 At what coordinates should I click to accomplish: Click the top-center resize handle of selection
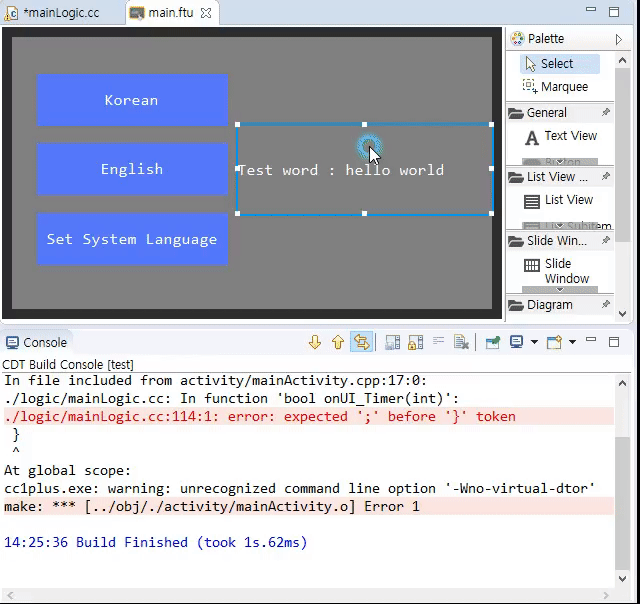364,124
